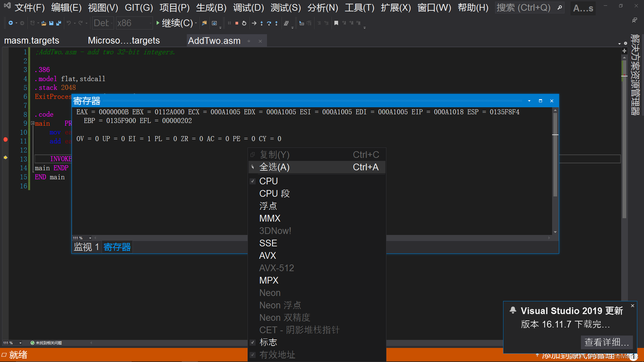
Task: Click the 未找到相关问题 status indicator
Action: (x=46, y=343)
